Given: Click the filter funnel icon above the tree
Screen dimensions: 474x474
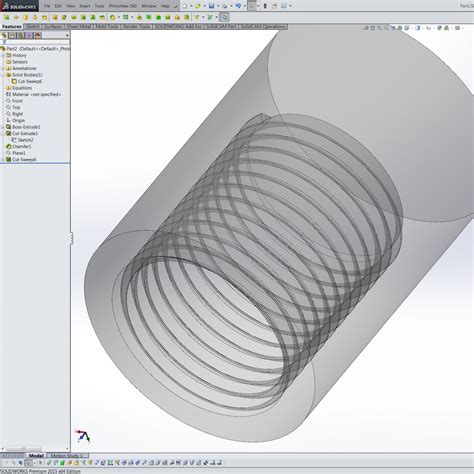Looking at the screenshot, I should [4, 42].
